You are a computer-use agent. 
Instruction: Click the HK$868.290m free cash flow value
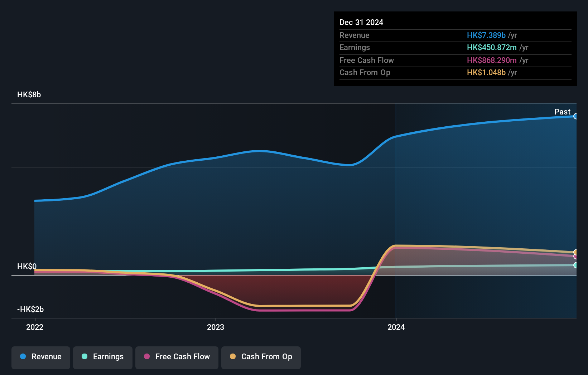coord(492,60)
